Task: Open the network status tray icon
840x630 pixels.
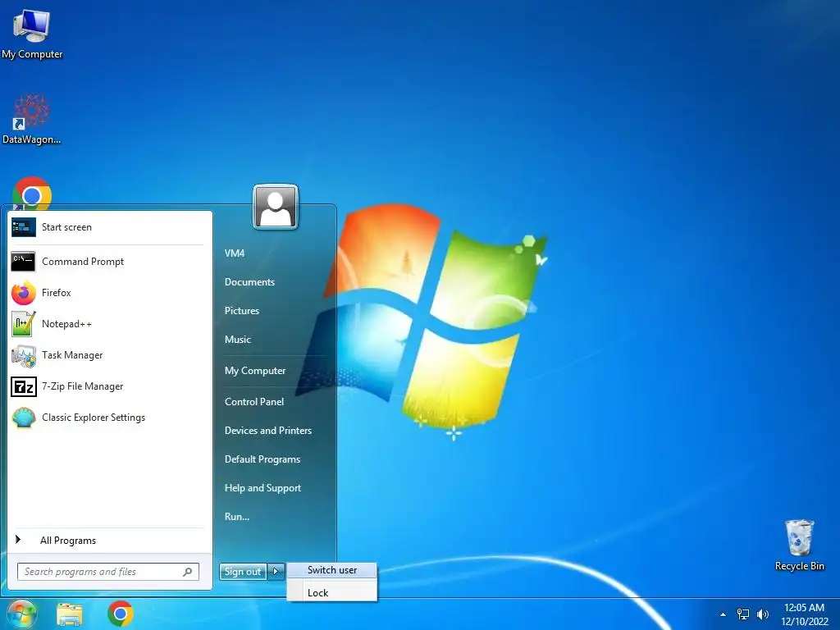Action: 743,614
